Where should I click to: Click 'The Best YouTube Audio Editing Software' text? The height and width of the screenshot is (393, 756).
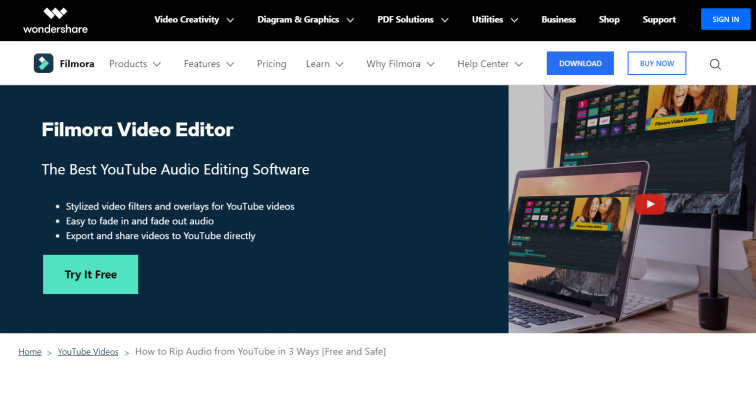click(176, 169)
